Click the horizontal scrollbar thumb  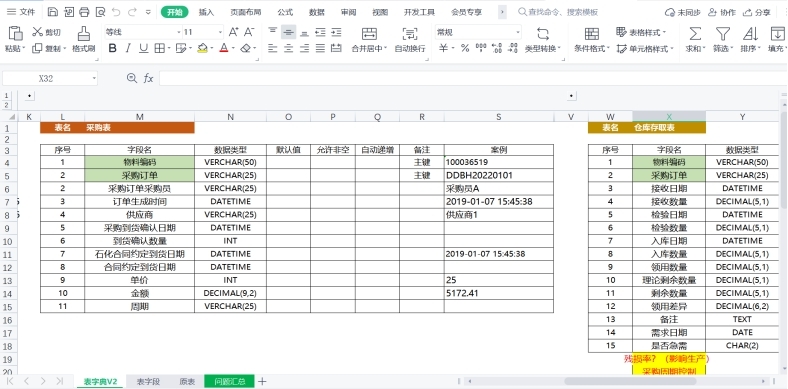(x=630, y=381)
